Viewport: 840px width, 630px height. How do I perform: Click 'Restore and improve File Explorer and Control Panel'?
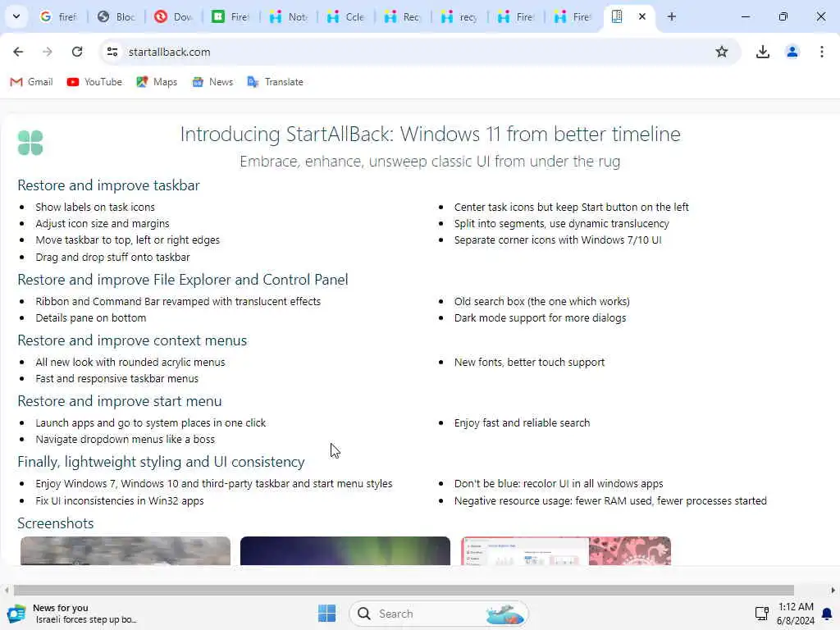pyautogui.click(x=183, y=280)
